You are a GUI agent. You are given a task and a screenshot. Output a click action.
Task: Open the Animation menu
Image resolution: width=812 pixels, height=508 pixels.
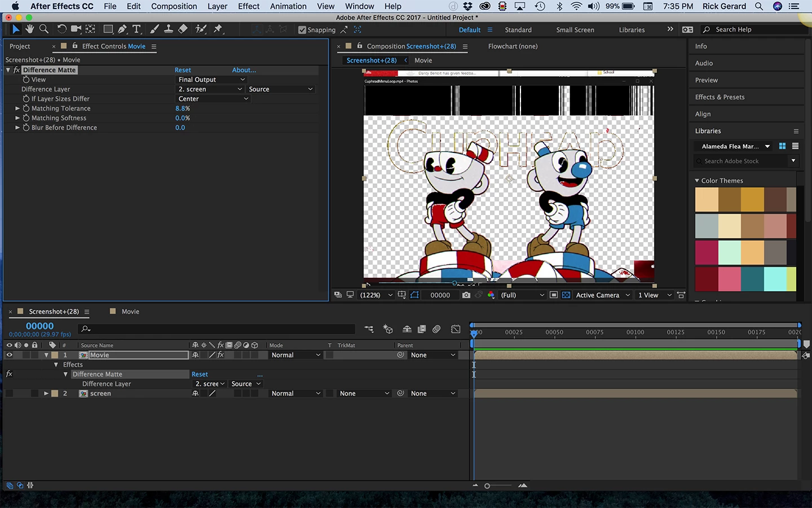pyautogui.click(x=288, y=6)
